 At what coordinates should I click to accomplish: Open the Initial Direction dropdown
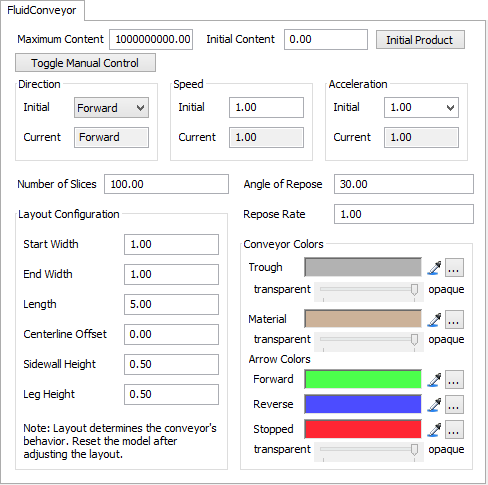[111, 108]
